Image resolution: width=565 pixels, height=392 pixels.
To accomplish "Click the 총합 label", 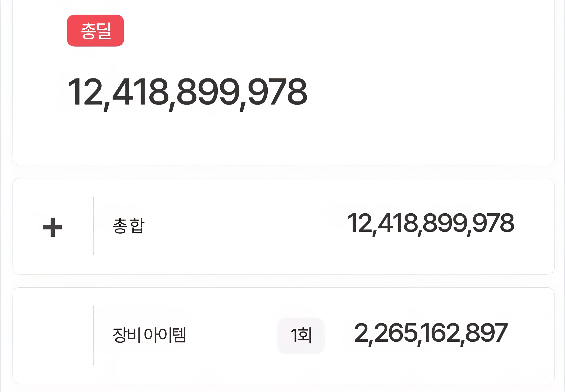I will [129, 226].
